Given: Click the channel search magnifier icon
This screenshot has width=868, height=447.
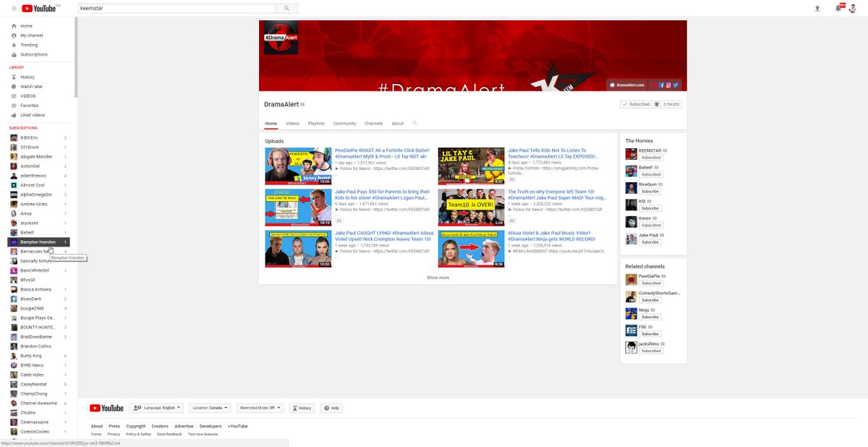Looking at the screenshot, I should point(414,123).
